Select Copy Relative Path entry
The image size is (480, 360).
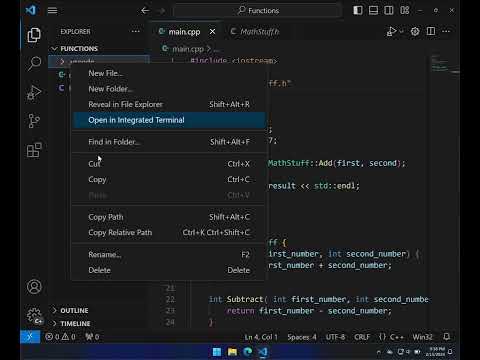point(169,232)
